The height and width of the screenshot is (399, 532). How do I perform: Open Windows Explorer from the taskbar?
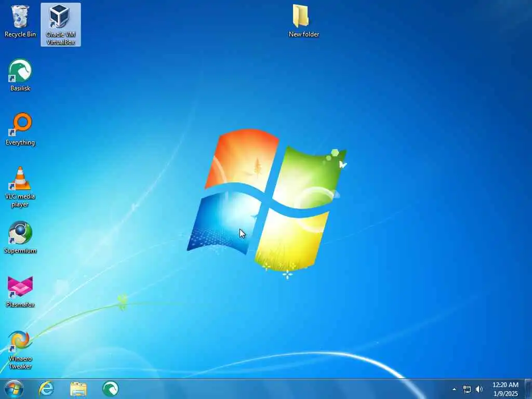pos(78,389)
